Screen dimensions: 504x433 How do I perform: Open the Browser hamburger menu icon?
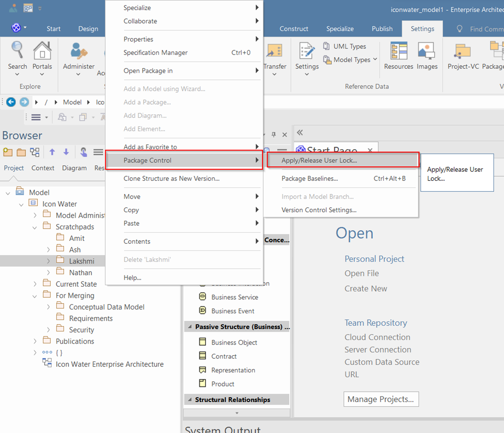(x=98, y=152)
